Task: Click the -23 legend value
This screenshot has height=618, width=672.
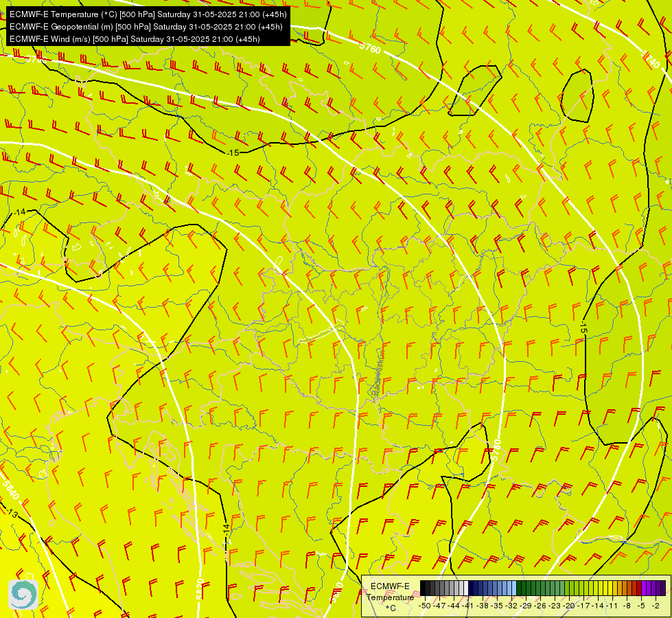Action: click(555, 606)
